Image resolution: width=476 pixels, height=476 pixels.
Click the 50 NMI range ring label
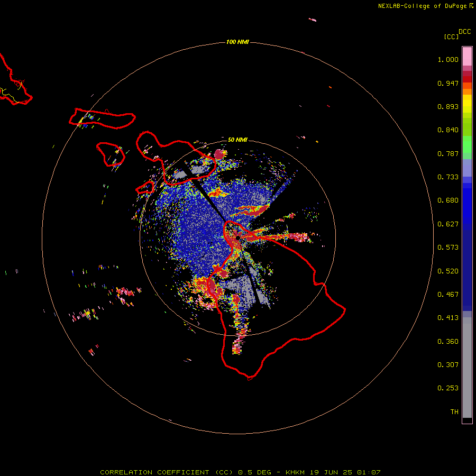pos(237,140)
